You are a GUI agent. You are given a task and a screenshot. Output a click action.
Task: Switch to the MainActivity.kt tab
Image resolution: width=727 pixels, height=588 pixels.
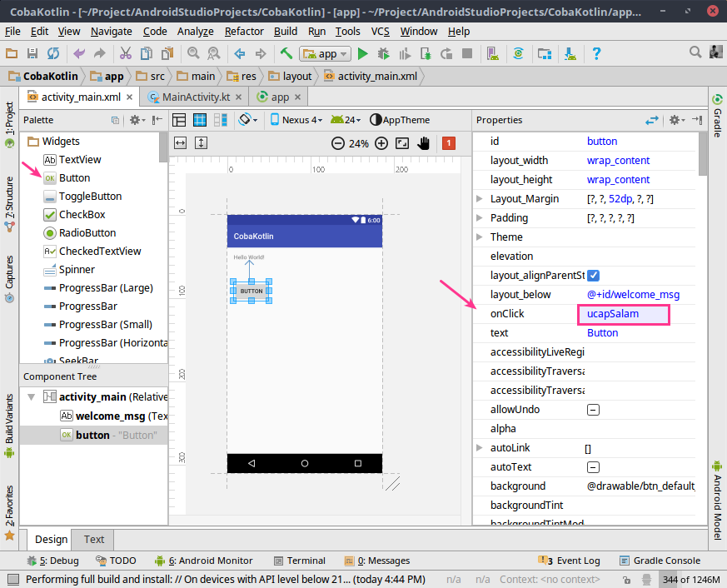pyautogui.click(x=196, y=97)
